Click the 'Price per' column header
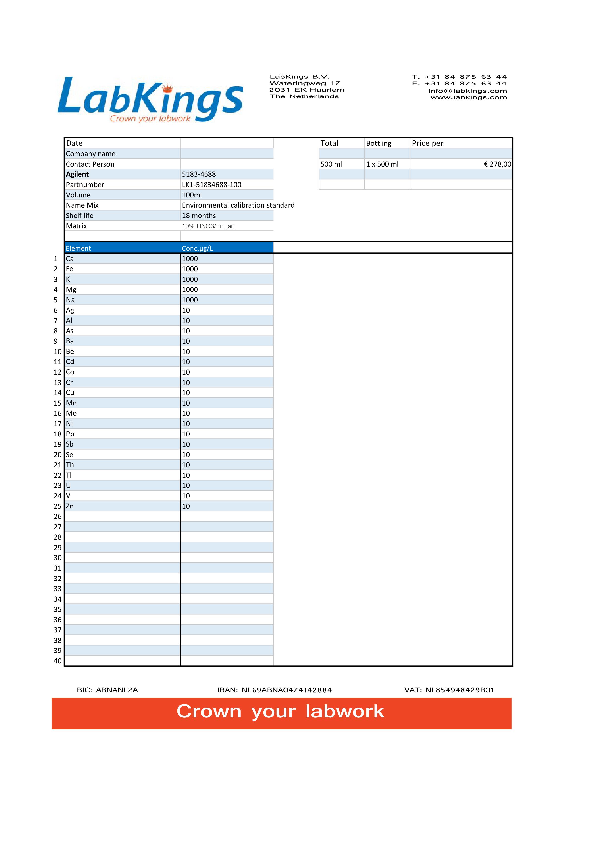614x868 pixels. click(x=461, y=143)
